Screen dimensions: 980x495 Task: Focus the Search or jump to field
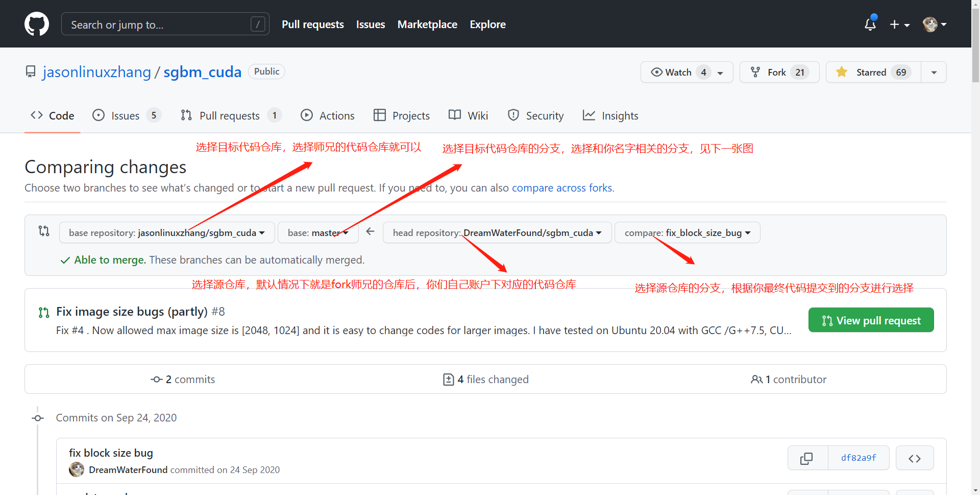pos(165,24)
